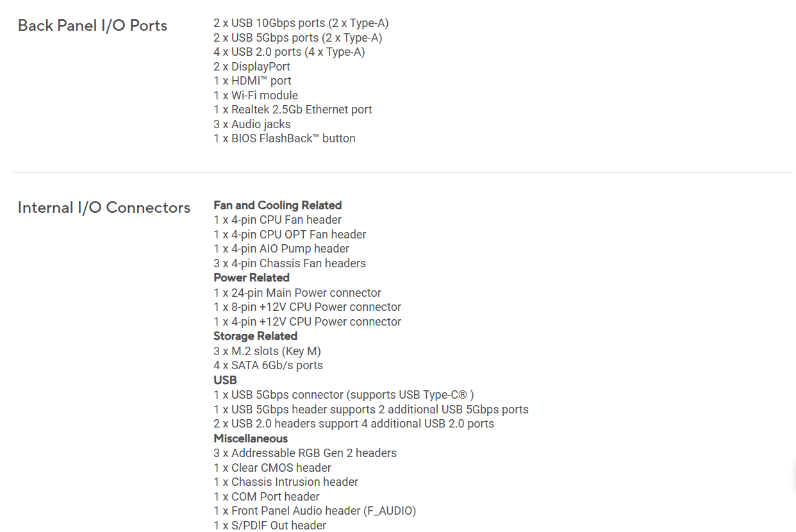Click the Fan and Cooling Related subheading
This screenshot has height=532, width=796.
(x=278, y=205)
